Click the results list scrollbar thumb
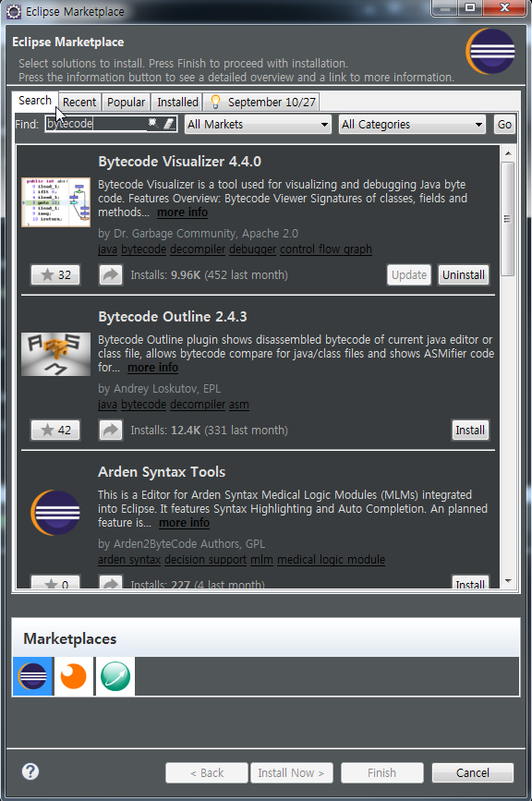532x801 pixels. [507, 219]
